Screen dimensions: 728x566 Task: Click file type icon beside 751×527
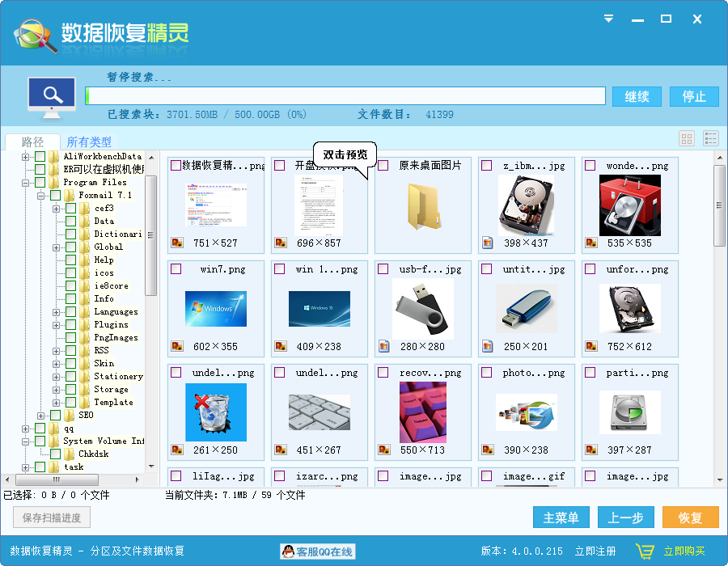click(x=177, y=243)
